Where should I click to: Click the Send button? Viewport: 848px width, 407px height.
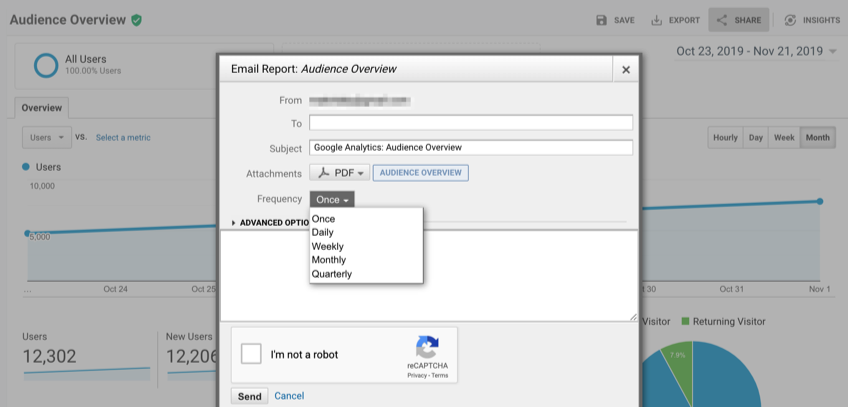249,396
